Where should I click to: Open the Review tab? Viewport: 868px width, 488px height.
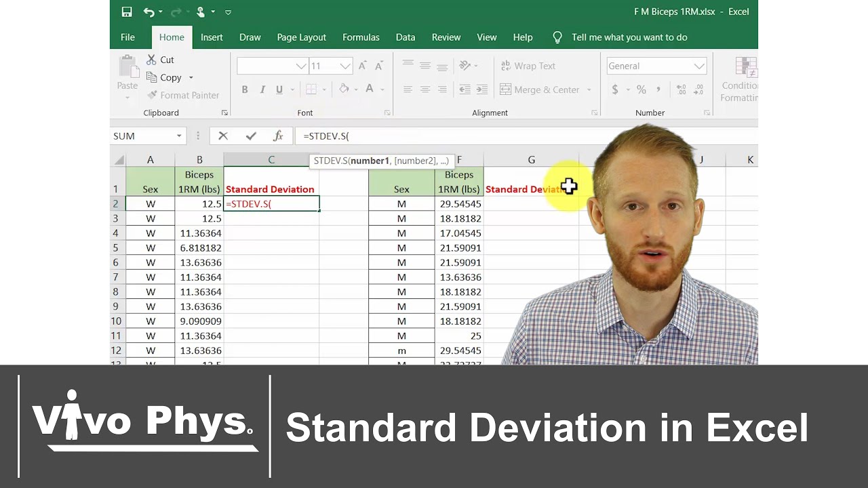[446, 37]
